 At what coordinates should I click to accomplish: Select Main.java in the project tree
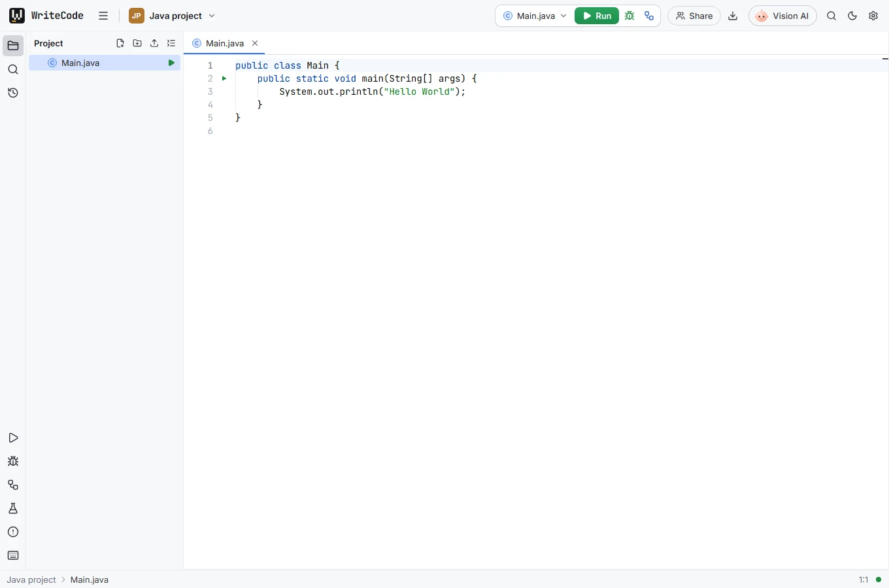105,63
